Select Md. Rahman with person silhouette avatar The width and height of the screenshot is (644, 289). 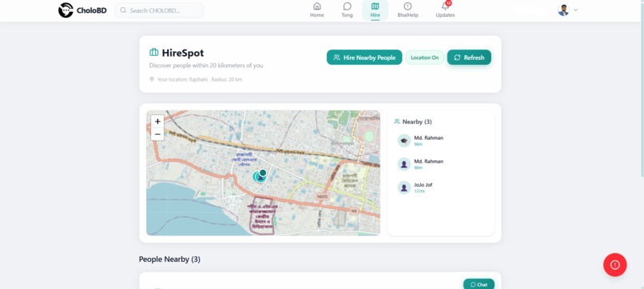tap(440, 164)
